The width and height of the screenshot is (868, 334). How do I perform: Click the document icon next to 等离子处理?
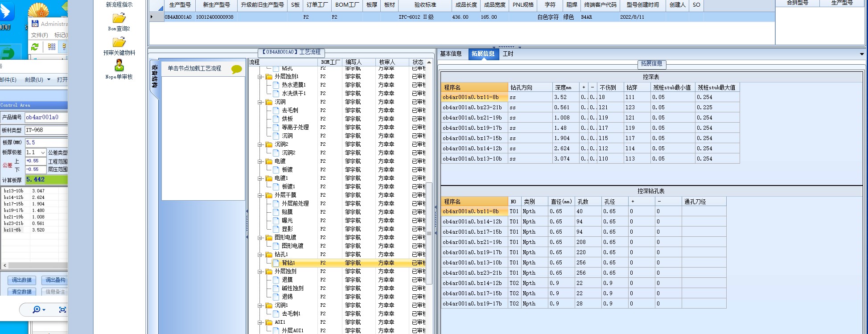[x=276, y=128]
